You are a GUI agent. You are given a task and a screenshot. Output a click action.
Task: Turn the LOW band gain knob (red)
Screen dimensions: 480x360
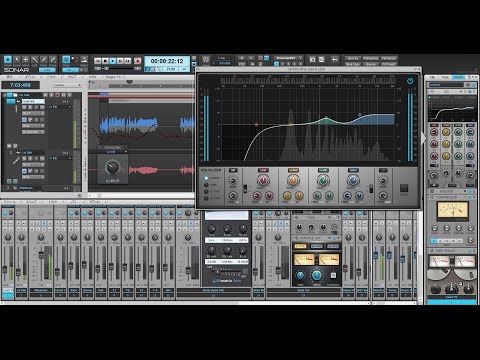pos(263,180)
